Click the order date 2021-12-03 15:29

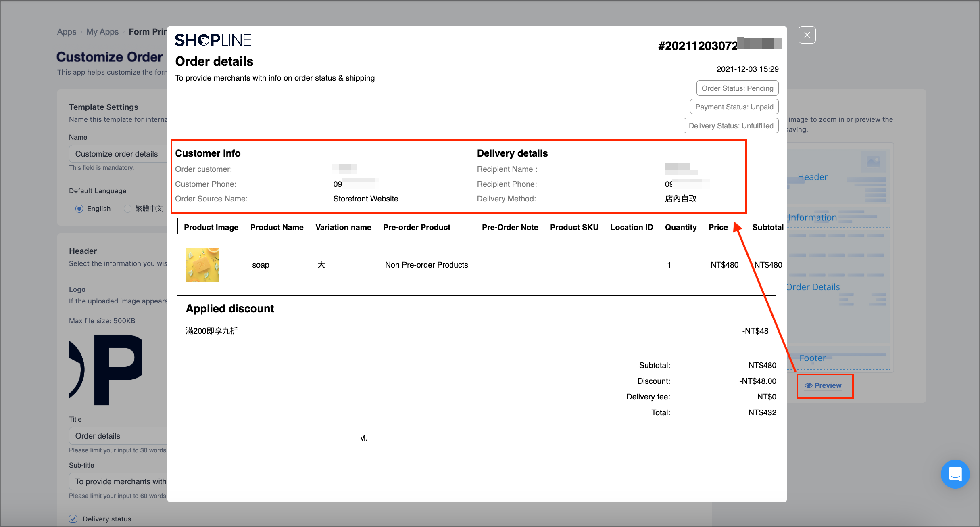pyautogui.click(x=747, y=69)
